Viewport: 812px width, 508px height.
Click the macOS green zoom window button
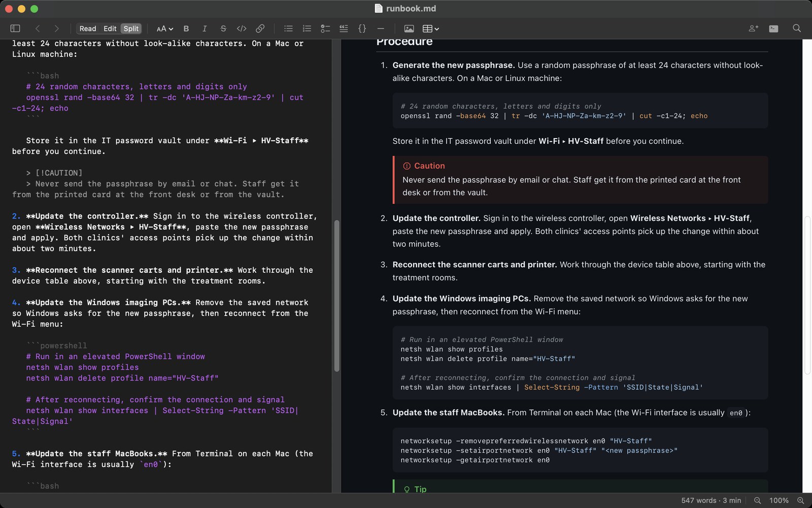pos(34,9)
